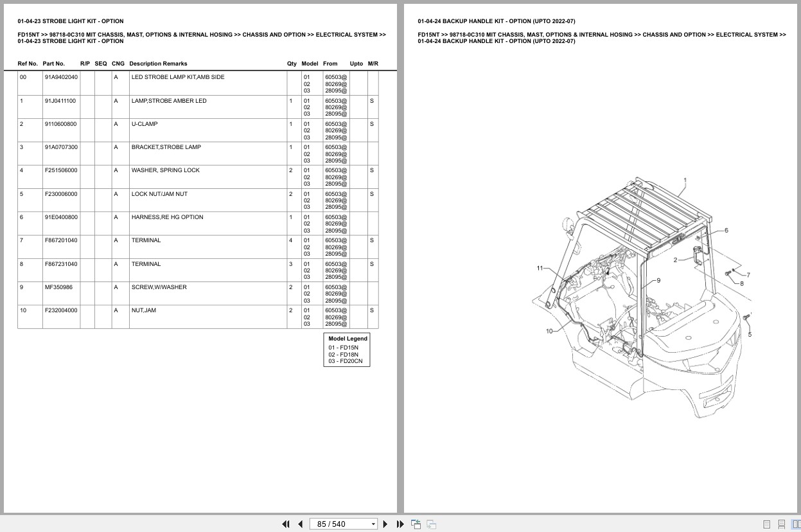
Task: Switch to single page view
Action: (x=767, y=524)
